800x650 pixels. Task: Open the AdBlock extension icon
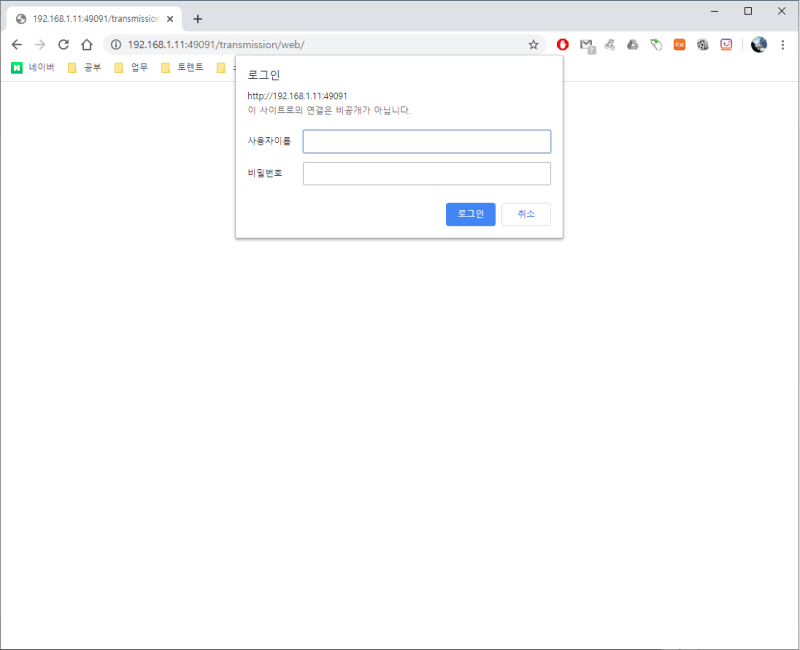click(563, 44)
